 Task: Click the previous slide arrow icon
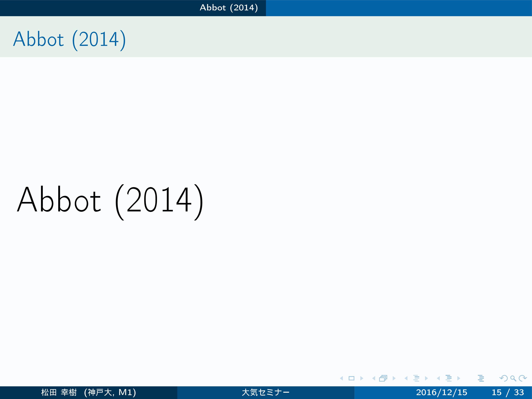[341, 378]
